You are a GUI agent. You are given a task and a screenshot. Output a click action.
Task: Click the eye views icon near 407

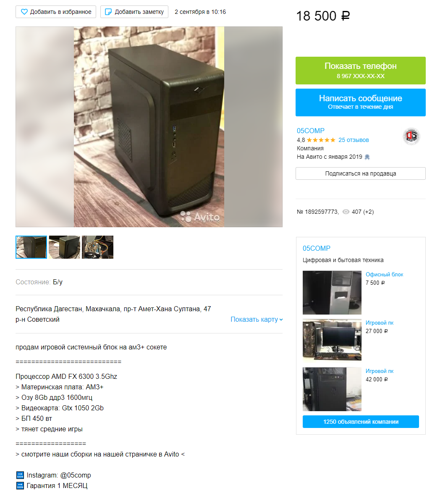(x=346, y=212)
